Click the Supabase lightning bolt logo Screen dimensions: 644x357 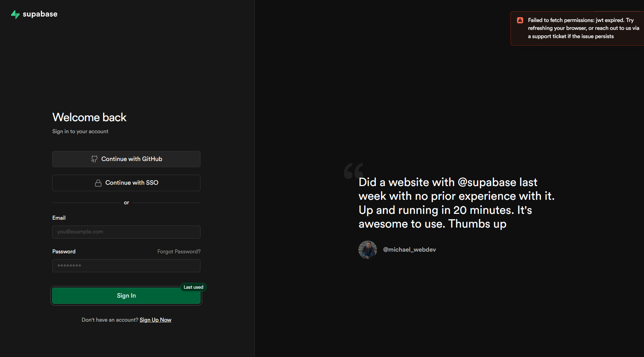coord(15,14)
